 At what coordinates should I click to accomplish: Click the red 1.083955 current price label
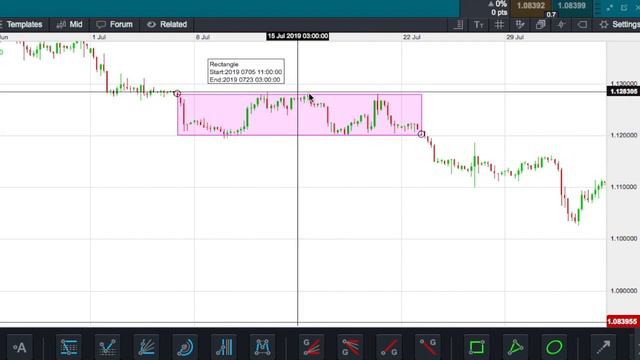pos(623,322)
